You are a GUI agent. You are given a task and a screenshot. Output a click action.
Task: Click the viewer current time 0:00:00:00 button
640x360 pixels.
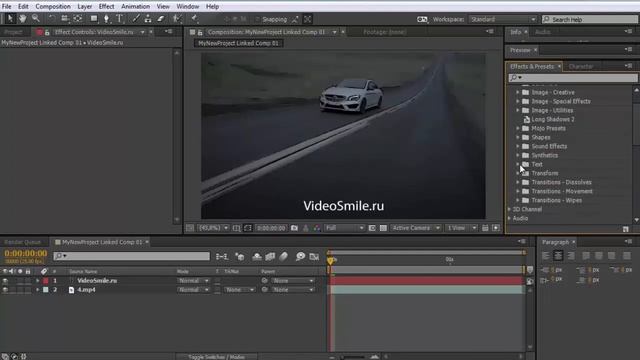271,228
